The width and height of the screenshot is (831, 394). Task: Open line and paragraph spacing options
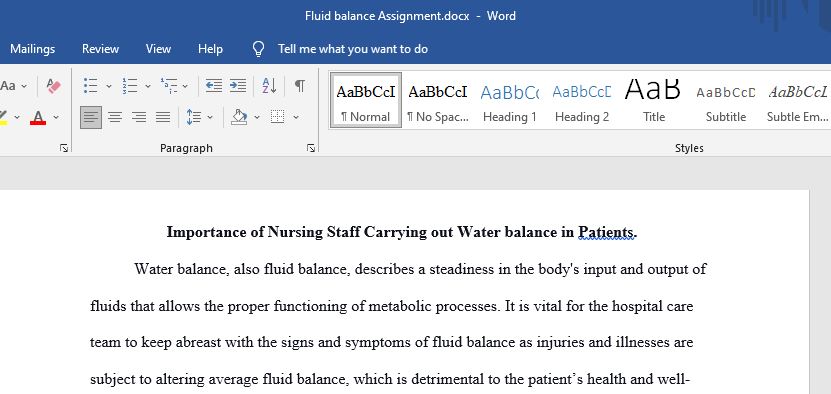click(x=193, y=117)
